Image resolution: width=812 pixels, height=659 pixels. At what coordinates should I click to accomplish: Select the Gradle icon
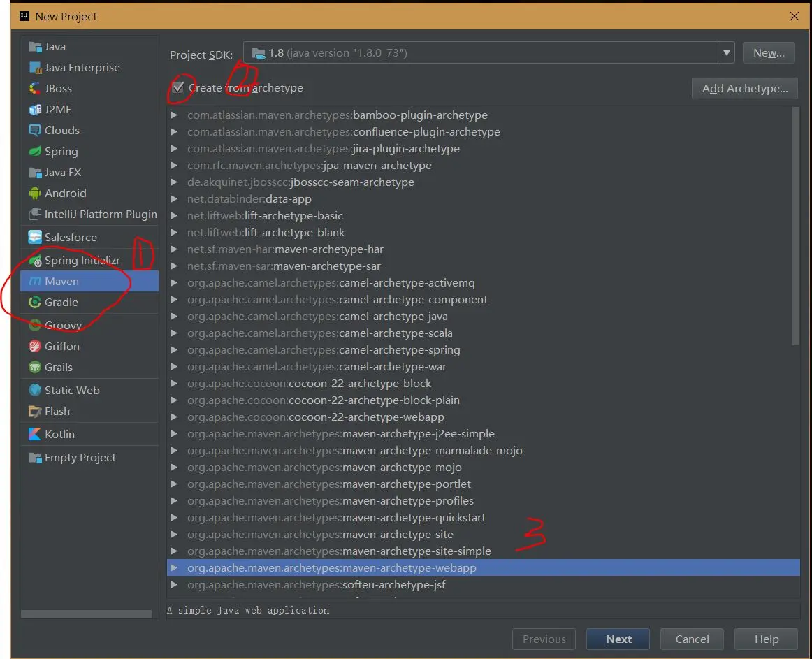(35, 302)
